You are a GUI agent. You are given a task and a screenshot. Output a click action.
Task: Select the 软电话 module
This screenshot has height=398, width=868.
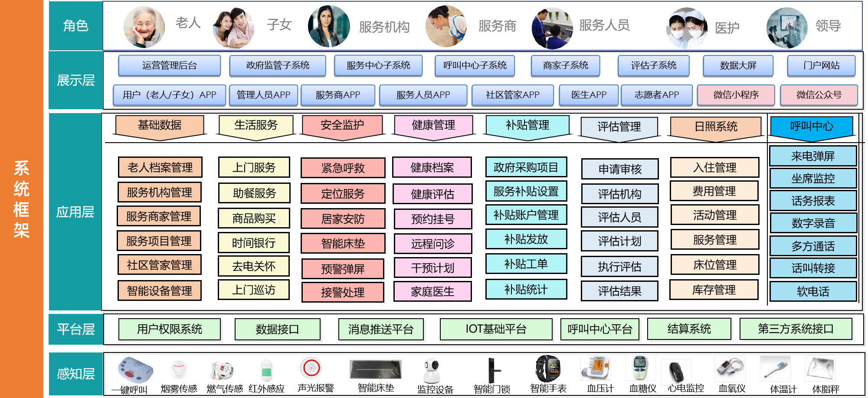(x=813, y=292)
